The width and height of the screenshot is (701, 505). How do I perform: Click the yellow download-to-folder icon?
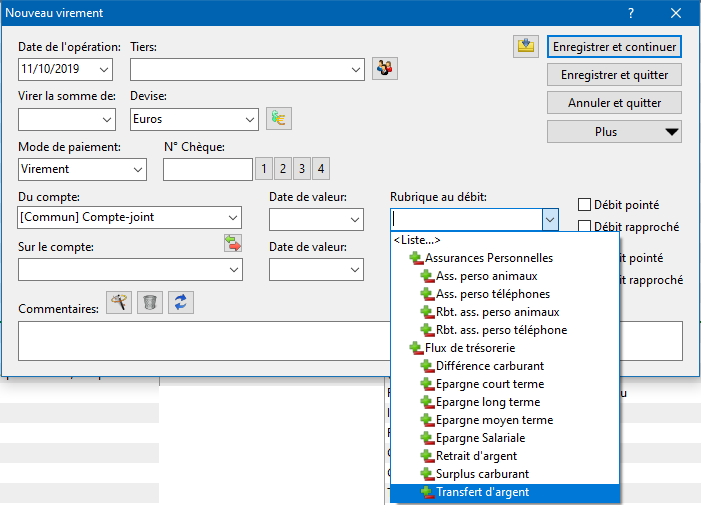pos(526,46)
